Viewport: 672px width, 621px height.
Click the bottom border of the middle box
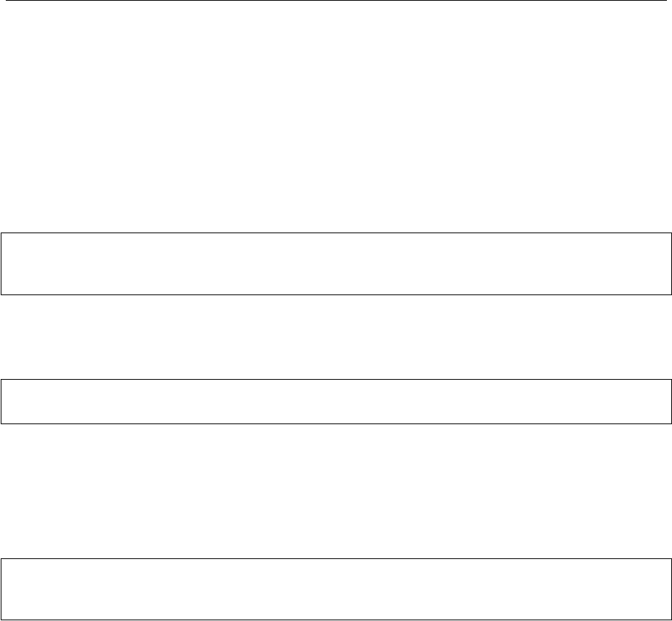[x=335, y=423]
